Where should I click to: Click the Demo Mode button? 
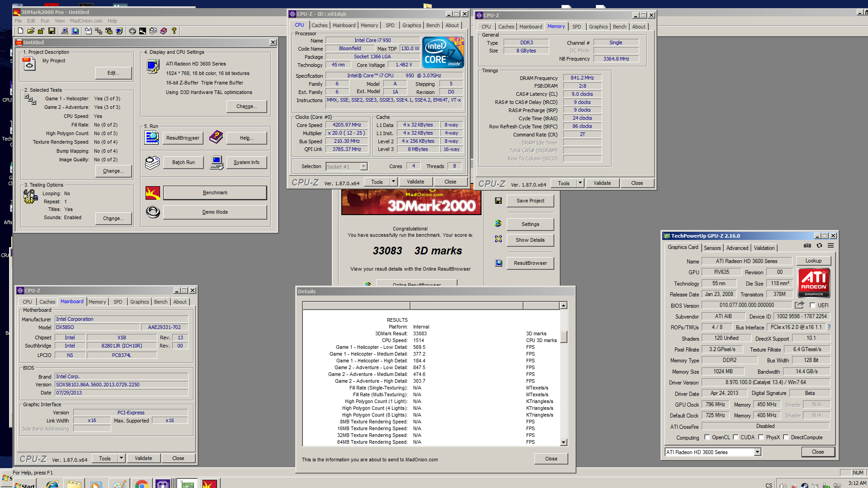pyautogui.click(x=215, y=212)
